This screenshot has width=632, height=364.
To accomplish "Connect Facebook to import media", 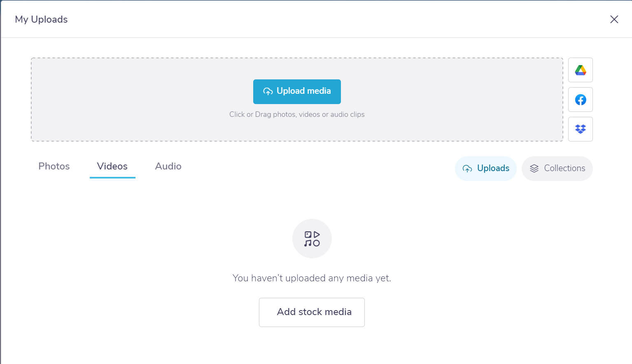I will pyautogui.click(x=580, y=100).
